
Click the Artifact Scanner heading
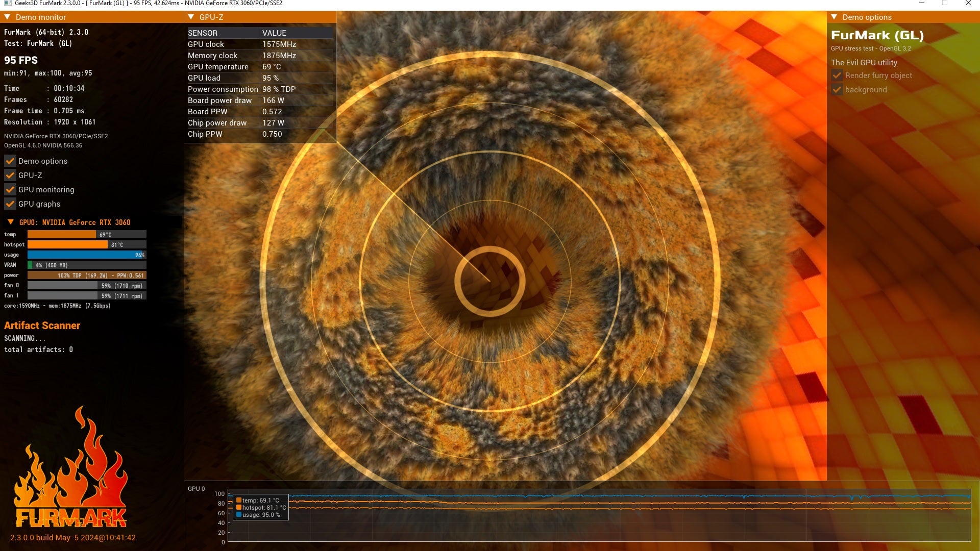[x=42, y=325]
